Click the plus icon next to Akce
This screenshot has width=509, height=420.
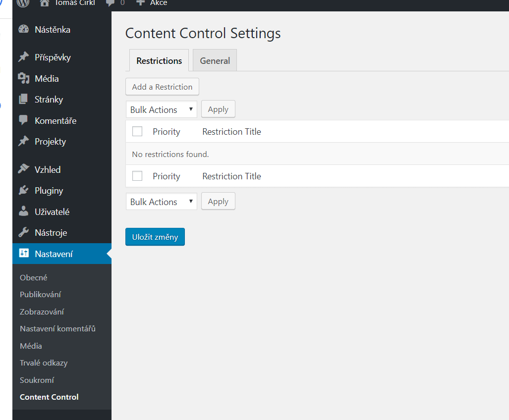[140, 2]
